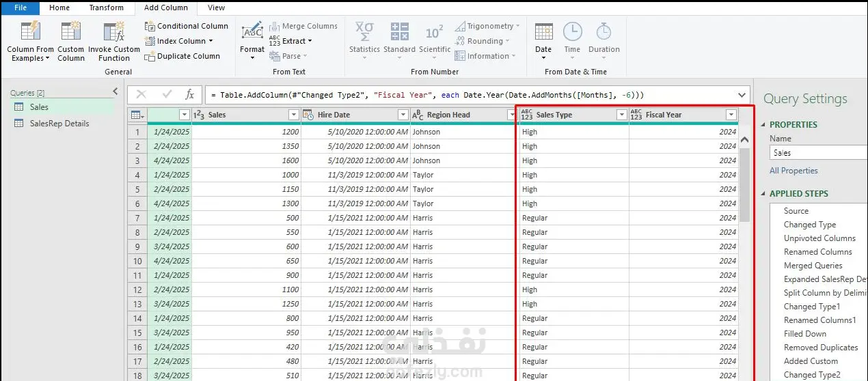Duplicate the selected column
868x381 pixels.
tap(182, 56)
